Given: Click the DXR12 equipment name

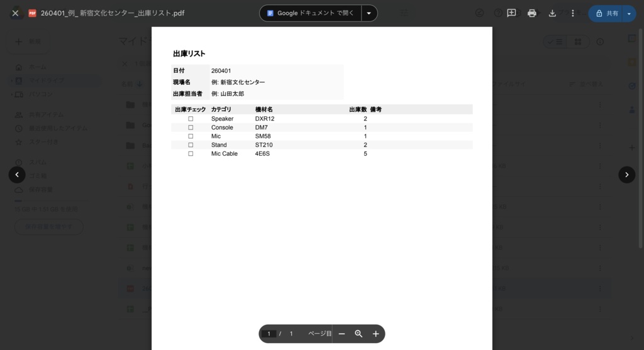Looking at the screenshot, I should click(x=265, y=119).
